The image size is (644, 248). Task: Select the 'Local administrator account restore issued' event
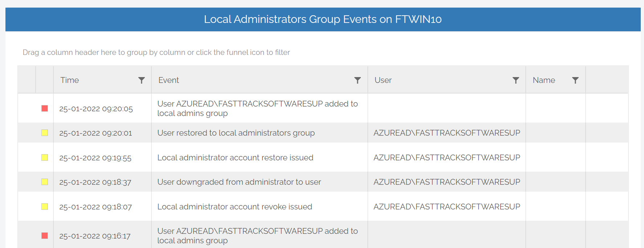[235, 157]
